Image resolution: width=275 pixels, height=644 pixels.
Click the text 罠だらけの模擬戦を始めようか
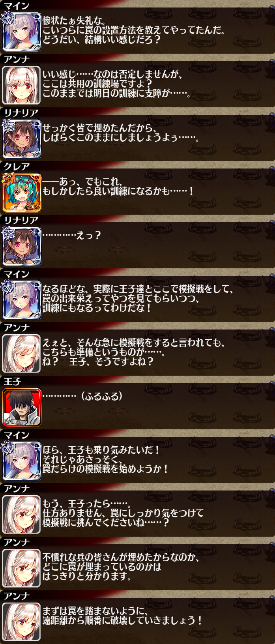105,469
